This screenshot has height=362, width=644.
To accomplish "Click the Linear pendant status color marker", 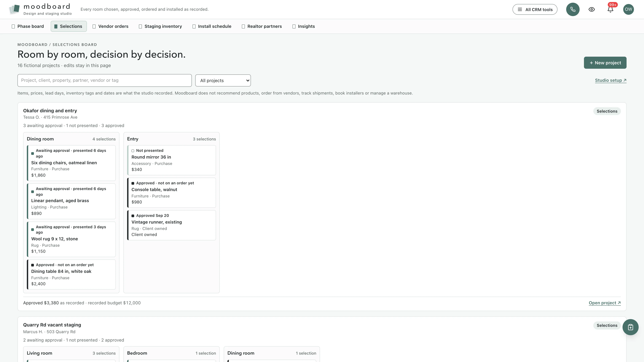I will (33, 192).
